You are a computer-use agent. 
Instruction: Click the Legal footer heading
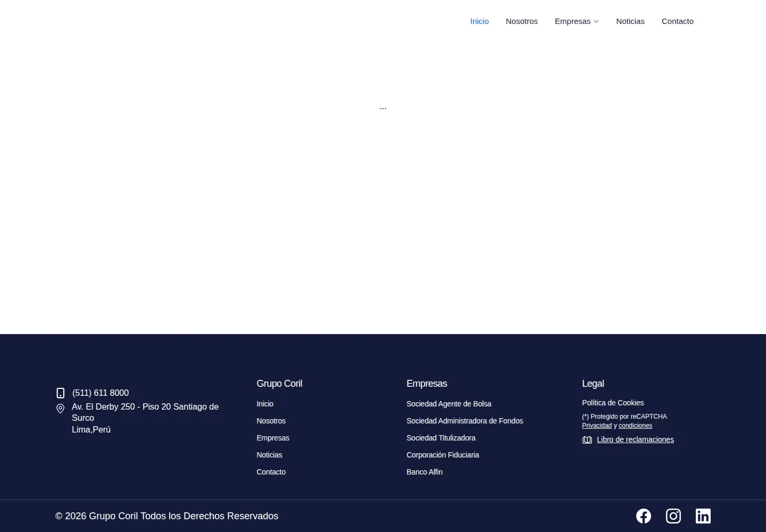[x=593, y=384]
